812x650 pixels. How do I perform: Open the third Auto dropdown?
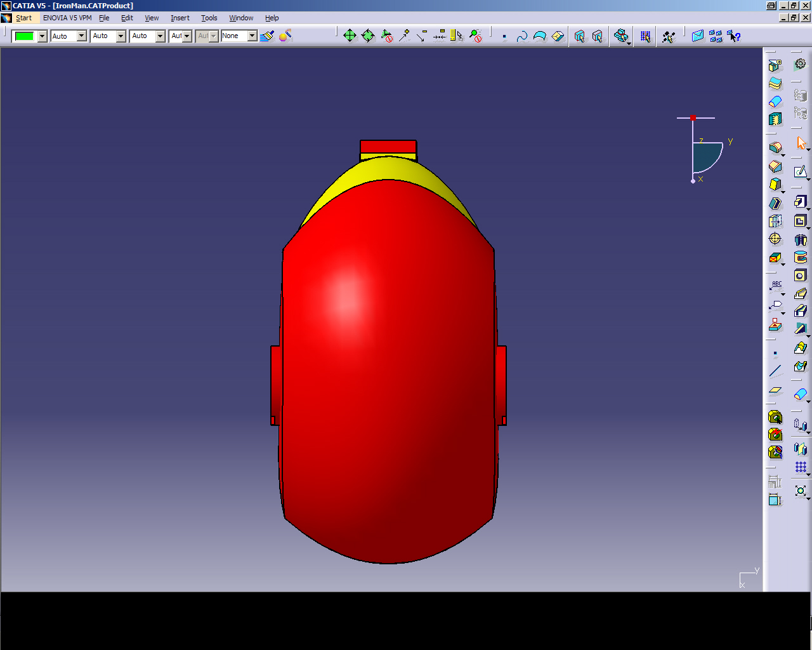pyautogui.click(x=160, y=36)
